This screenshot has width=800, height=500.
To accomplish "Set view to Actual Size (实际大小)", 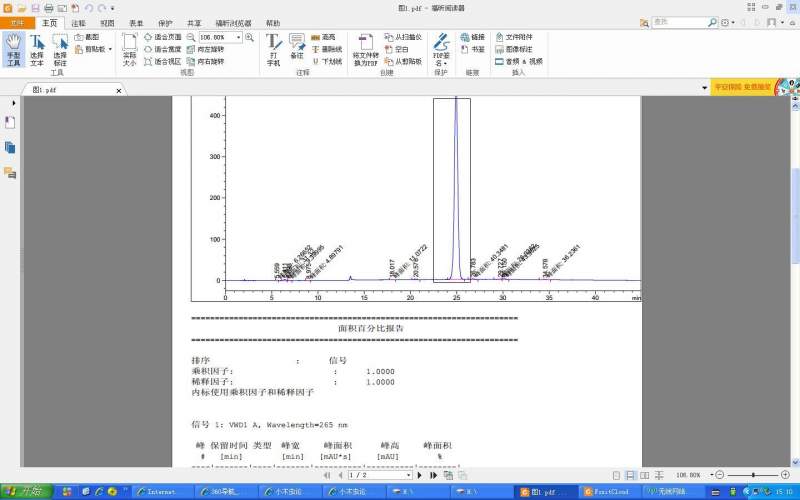I will point(130,49).
